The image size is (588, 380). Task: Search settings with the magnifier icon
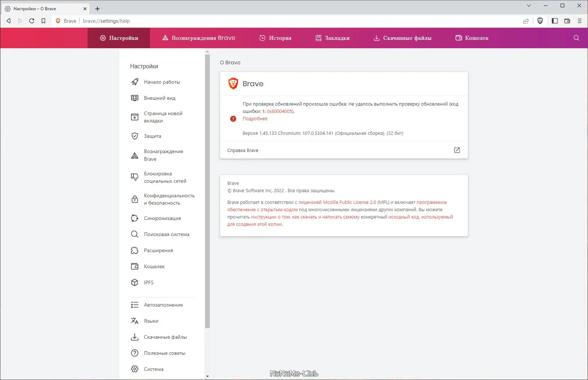click(577, 38)
